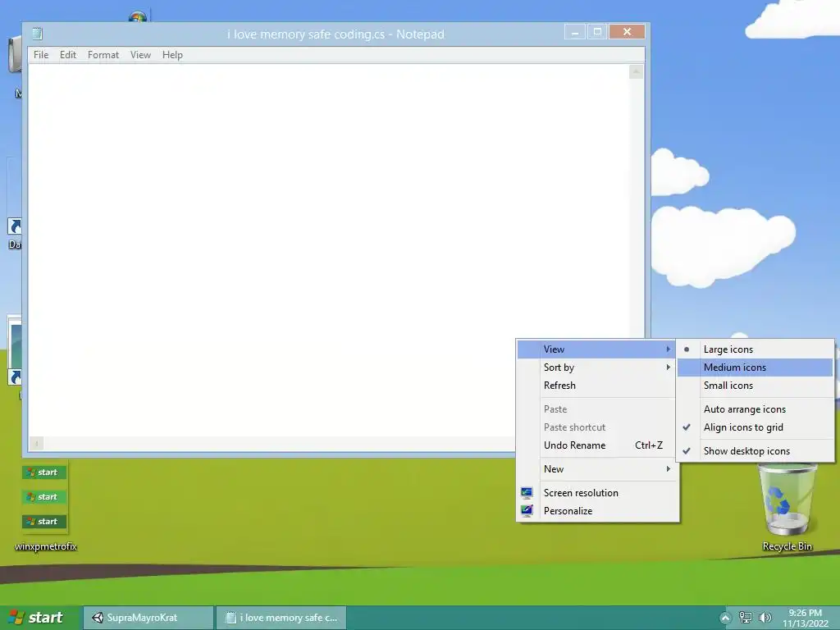Viewport: 840px width, 630px height.
Task: Click inside the Notepad text area
Action: (x=328, y=250)
